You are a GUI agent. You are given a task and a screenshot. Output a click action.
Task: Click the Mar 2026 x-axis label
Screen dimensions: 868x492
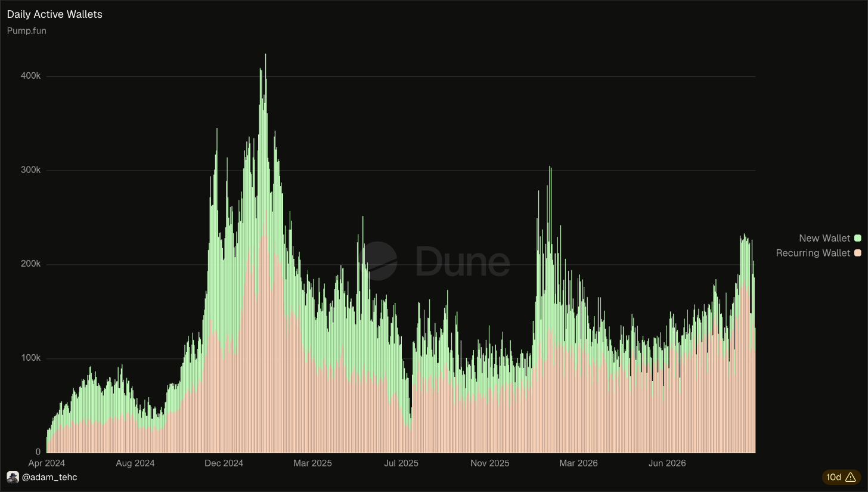[x=578, y=463]
